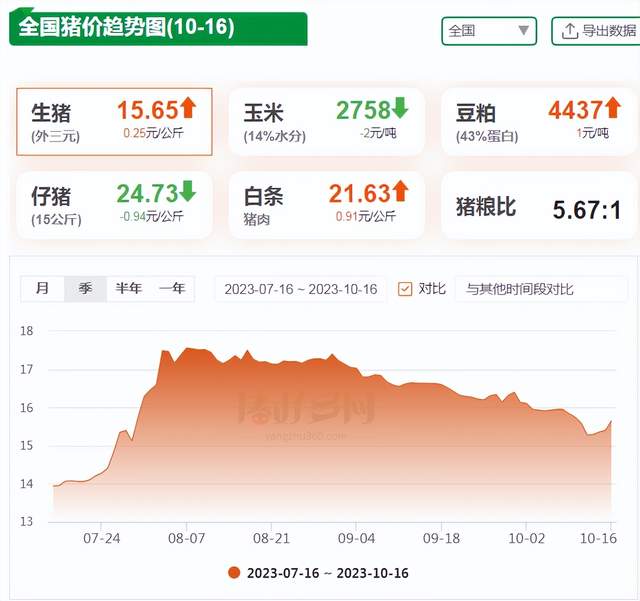The image size is (640, 601).
Task: Click the 10-16 x-axis label
Action: pos(598,538)
